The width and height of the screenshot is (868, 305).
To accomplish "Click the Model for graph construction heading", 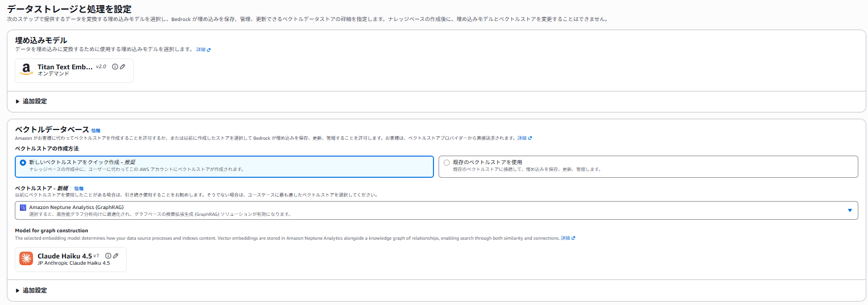I will 52,231.
